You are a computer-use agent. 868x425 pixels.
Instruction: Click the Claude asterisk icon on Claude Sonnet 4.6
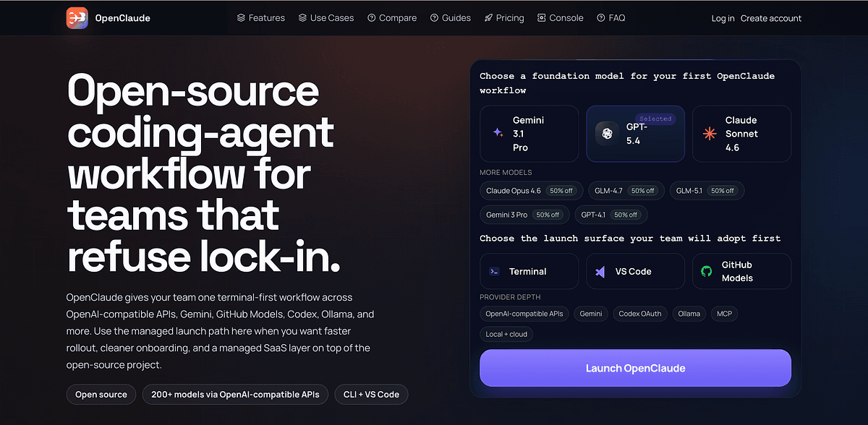click(x=708, y=133)
